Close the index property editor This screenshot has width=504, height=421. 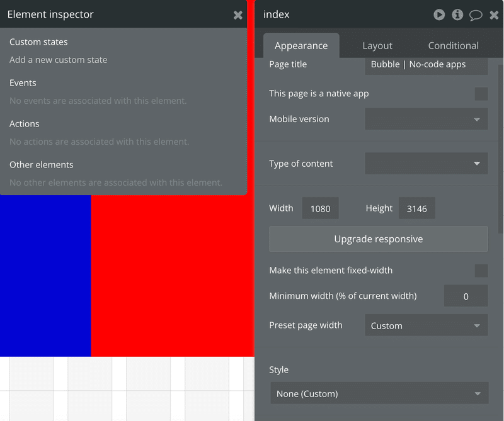494,14
